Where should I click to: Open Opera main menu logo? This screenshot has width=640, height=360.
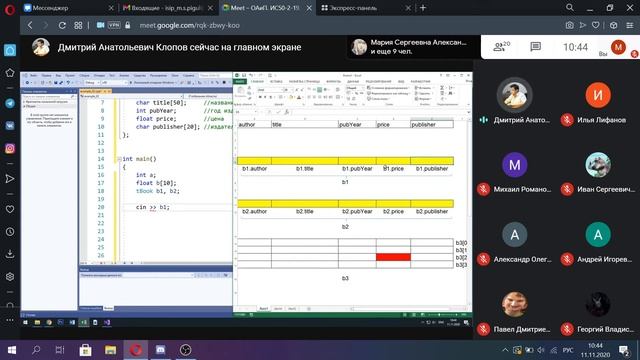coord(9,9)
